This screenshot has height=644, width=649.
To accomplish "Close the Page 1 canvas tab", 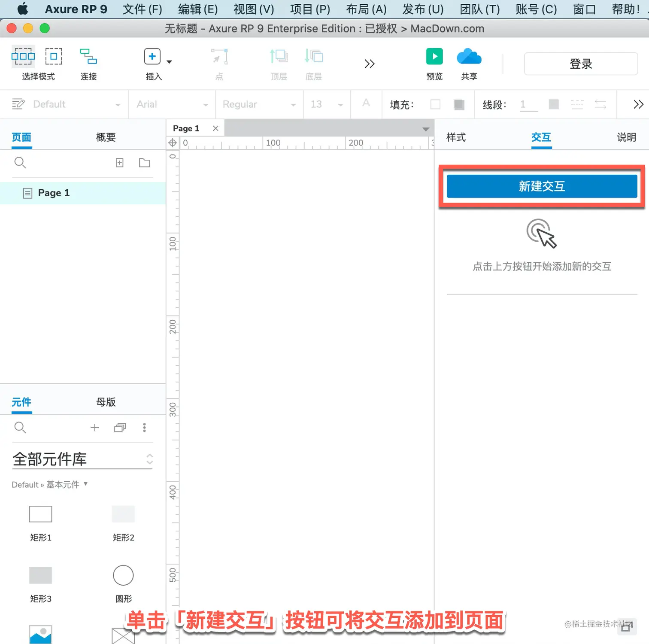I will coord(215,128).
